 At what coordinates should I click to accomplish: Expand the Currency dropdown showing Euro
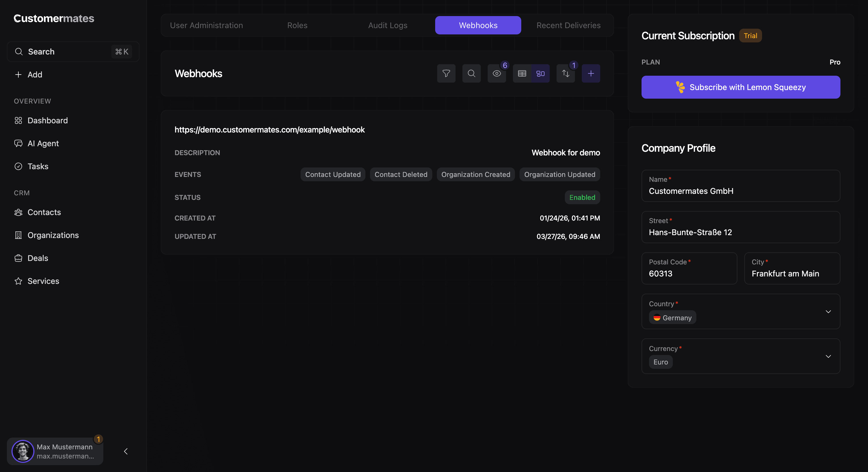click(x=829, y=356)
